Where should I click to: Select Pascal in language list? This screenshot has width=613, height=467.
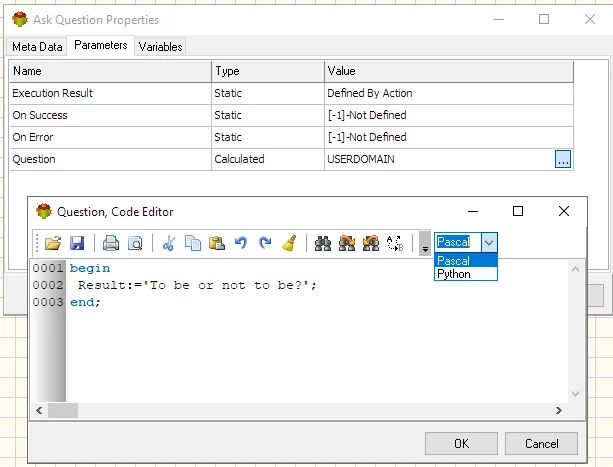coord(466,260)
